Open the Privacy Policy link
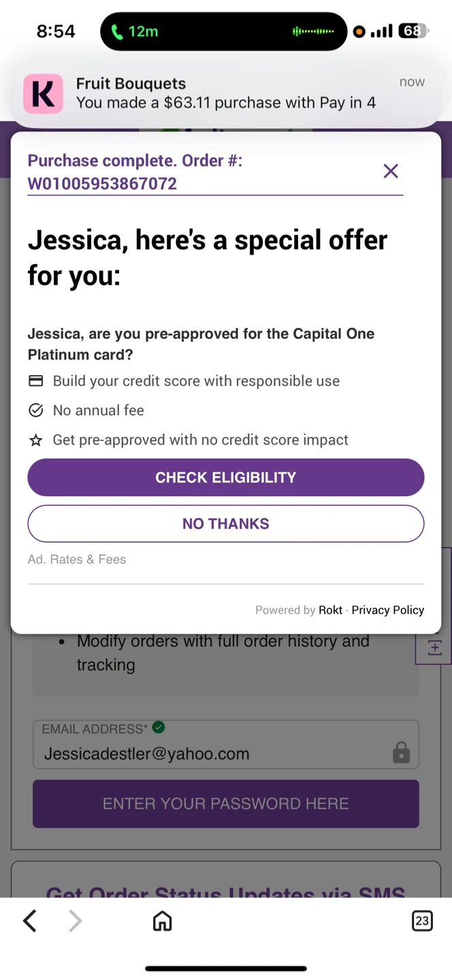Viewport: 452px width, 980px height. tap(387, 610)
